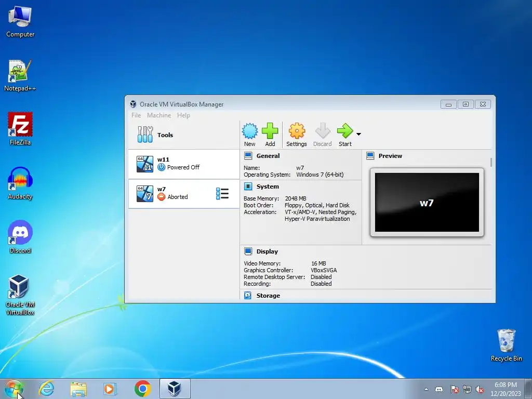The image size is (532, 399).
Task: Click the Storage section header
Action: (268, 296)
